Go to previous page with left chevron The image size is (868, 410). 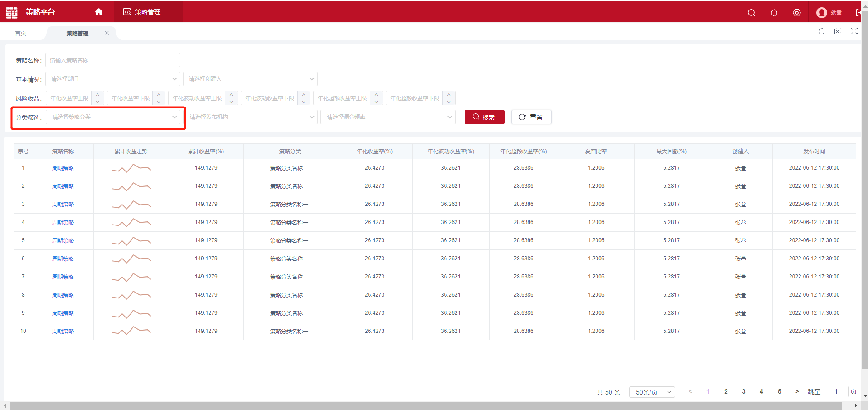[x=690, y=391]
